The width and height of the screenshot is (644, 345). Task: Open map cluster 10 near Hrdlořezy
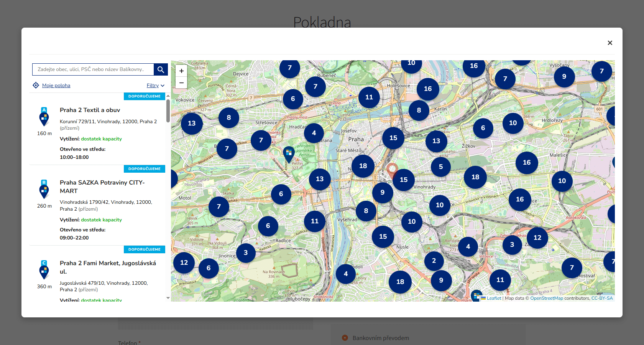point(513,123)
